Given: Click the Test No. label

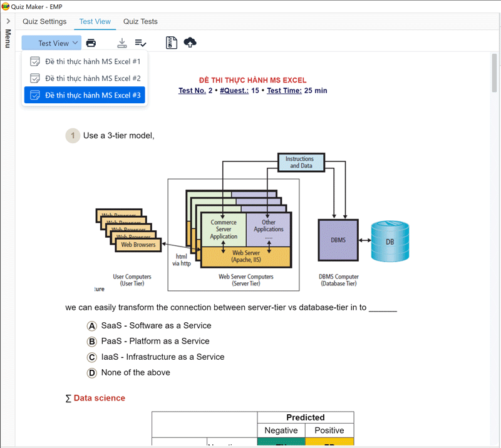Looking at the screenshot, I should (x=192, y=91).
